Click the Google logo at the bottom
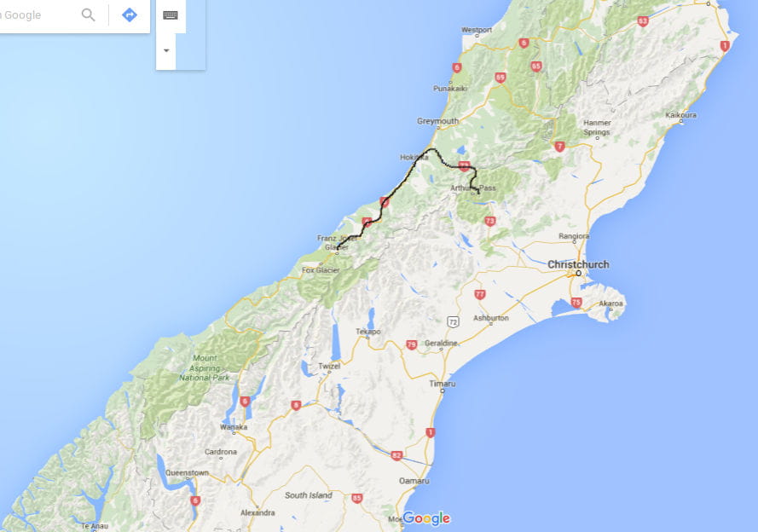758x532 pixels. [426, 518]
